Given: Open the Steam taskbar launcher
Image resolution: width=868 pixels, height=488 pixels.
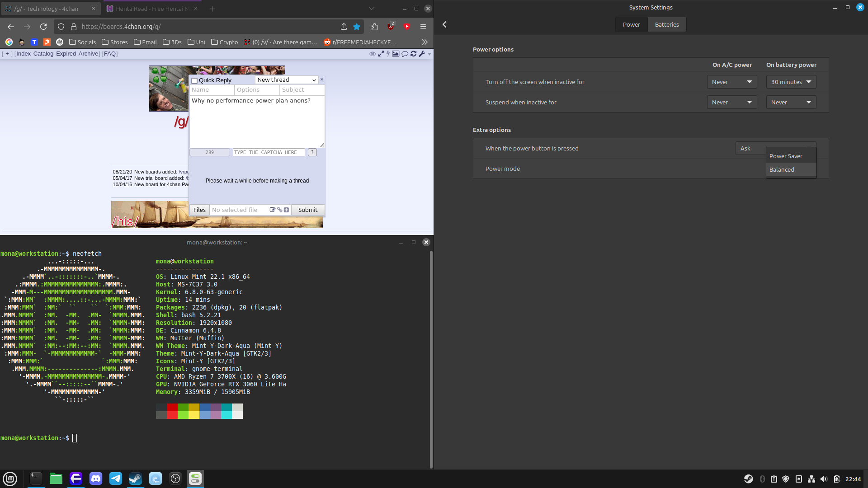Looking at the screenshot, I should pyautogui.click(x=136, y=479).
